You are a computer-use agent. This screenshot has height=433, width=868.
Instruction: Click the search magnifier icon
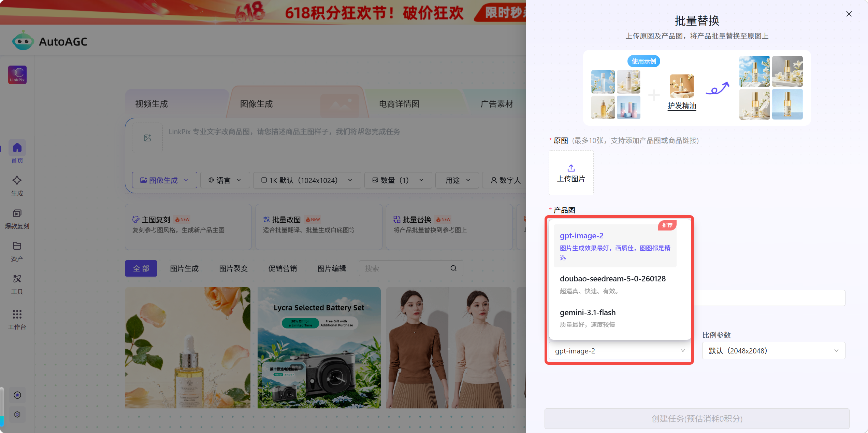coord(453,268)
